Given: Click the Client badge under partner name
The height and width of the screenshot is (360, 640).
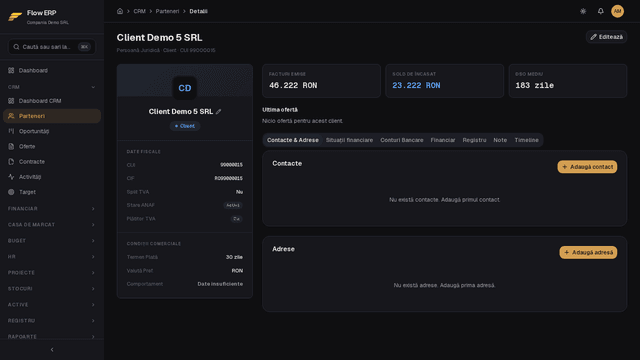Looking at the screenshot, I should 184,126.
